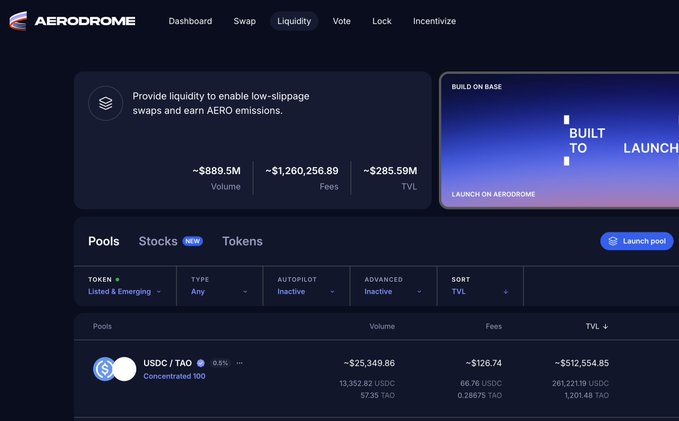Click the Provide liquidity description text

pos(221,103)
